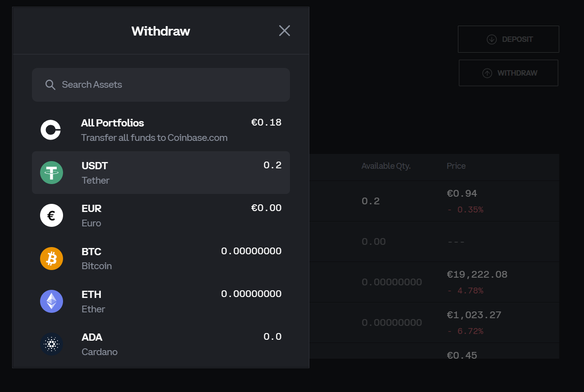Choose USDT Tether from asset list
584x392 pixels.
[x=161, y=173]
